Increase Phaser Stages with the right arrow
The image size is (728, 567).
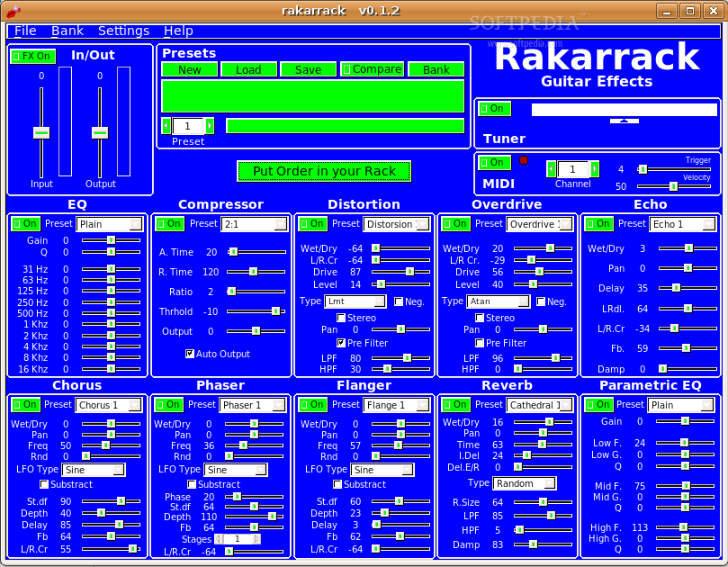point(256,538)
